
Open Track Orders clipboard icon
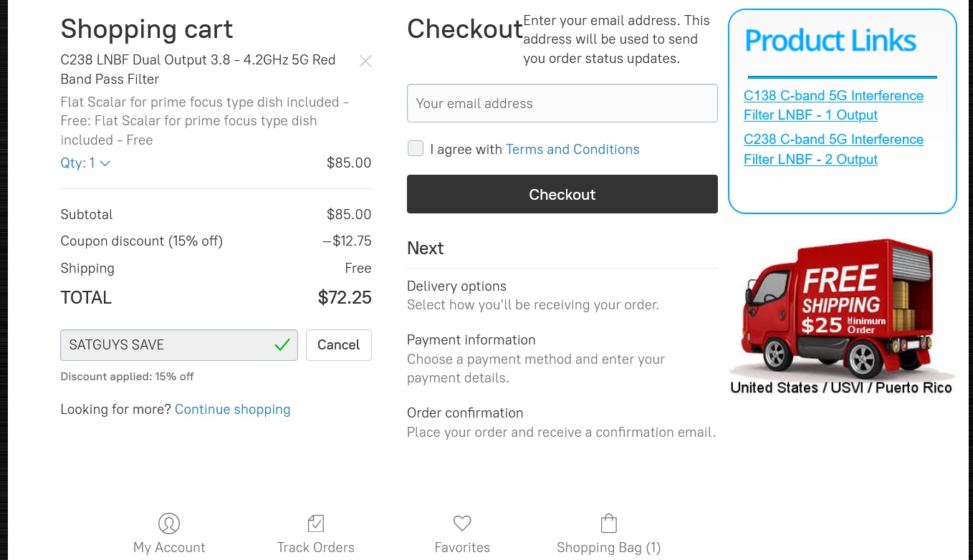(x=316, y=523)
